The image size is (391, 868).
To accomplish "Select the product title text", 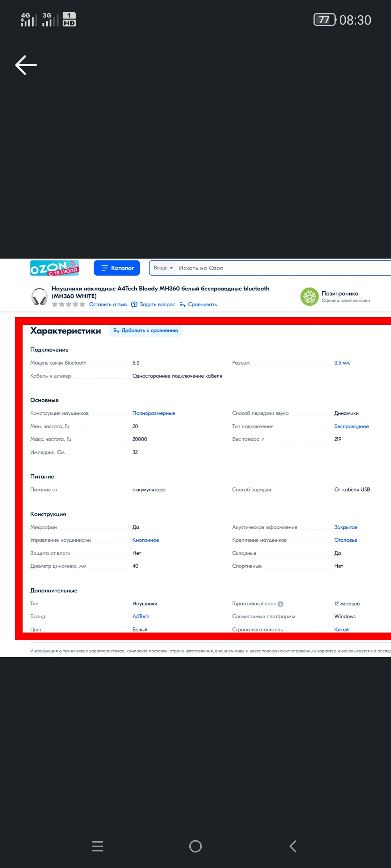I will click(x=160, y=292).
